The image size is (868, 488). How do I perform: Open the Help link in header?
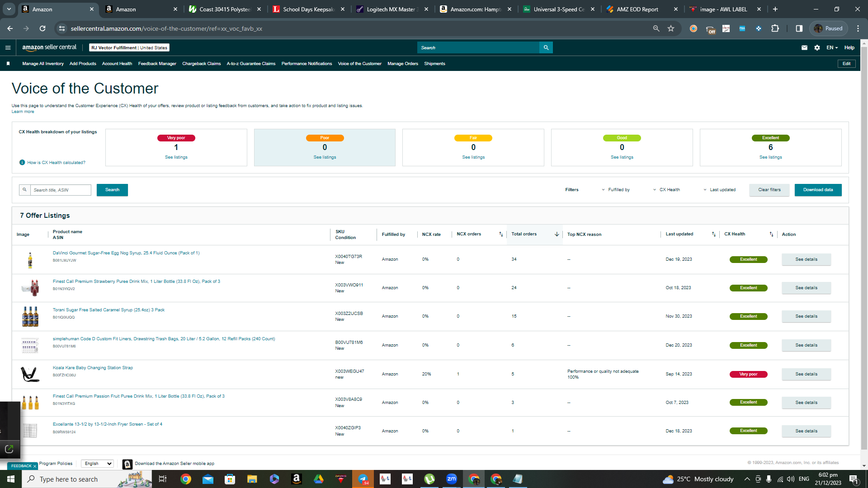(x=849, y=47)
